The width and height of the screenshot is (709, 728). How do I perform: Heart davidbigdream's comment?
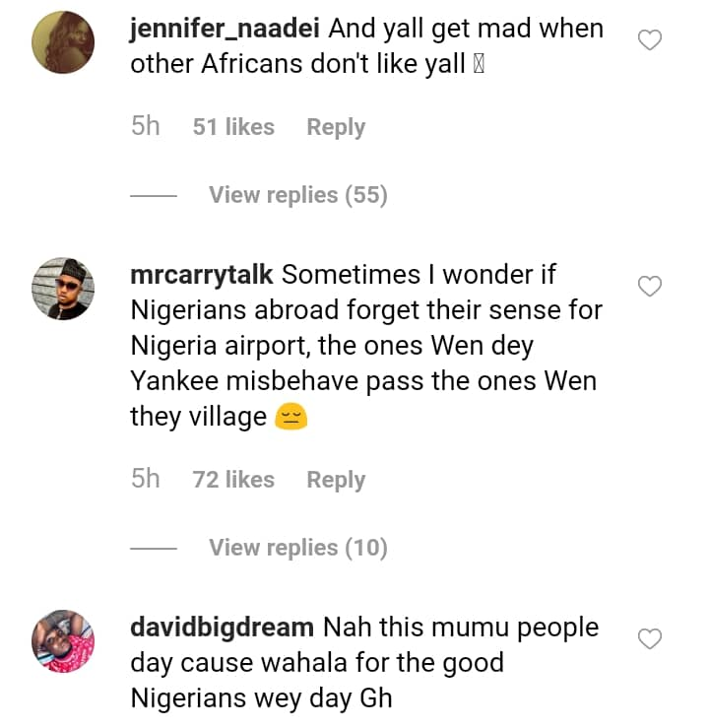(650, 639)
